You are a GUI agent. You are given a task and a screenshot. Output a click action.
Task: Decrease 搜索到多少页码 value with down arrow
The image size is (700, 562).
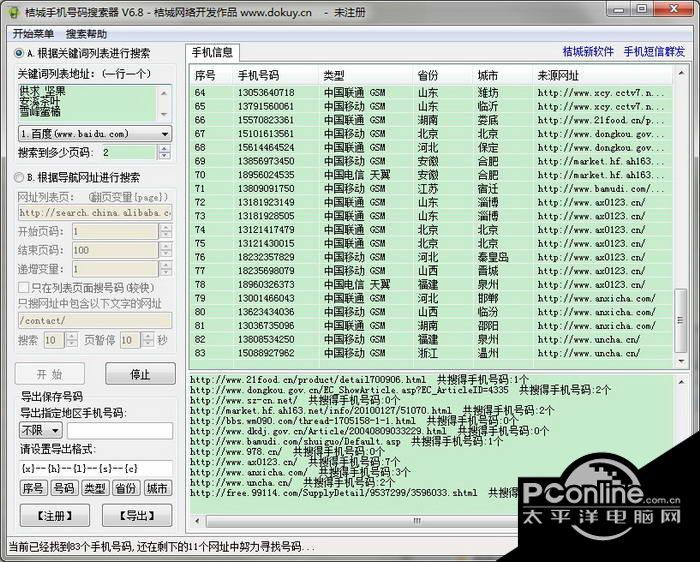pyautogui.click(x=164, y=156)
